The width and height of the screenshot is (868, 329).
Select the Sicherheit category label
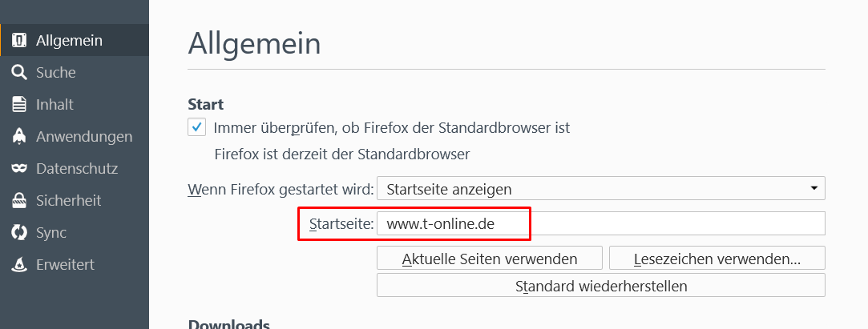[x=69, y=200]
